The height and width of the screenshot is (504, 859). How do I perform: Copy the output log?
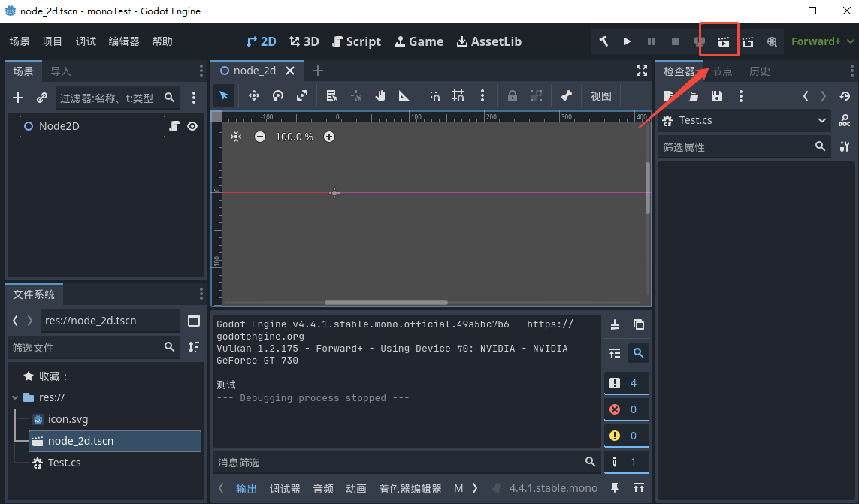[639, 325]
